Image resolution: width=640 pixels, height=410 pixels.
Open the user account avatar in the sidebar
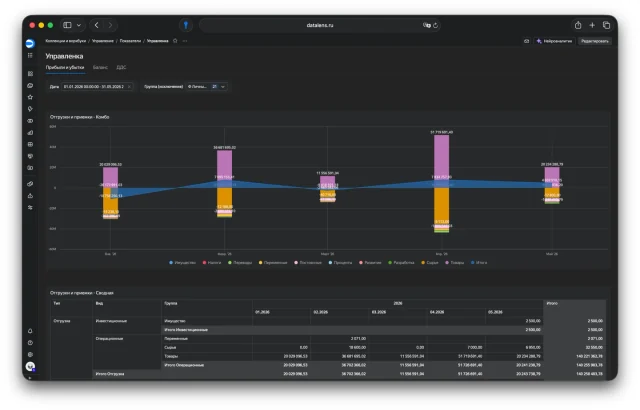click(30, 366)
